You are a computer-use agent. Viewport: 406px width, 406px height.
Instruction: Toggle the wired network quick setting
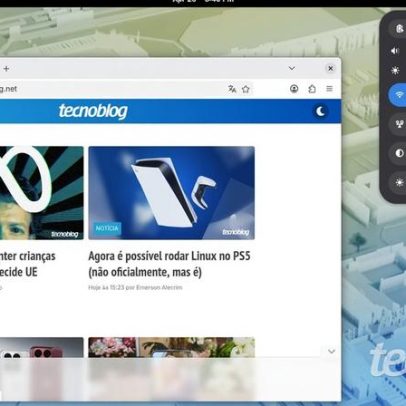pyautogui.click(x=397, y=124)
